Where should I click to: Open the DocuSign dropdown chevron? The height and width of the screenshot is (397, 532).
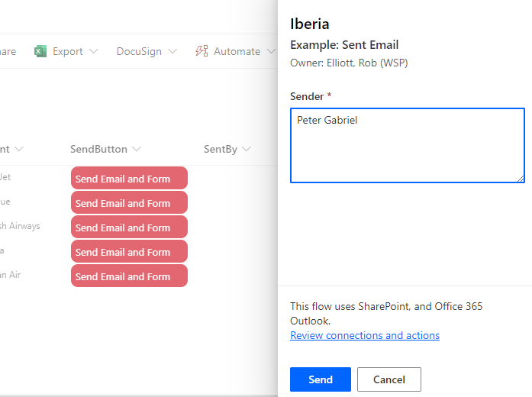pos(172,51)
